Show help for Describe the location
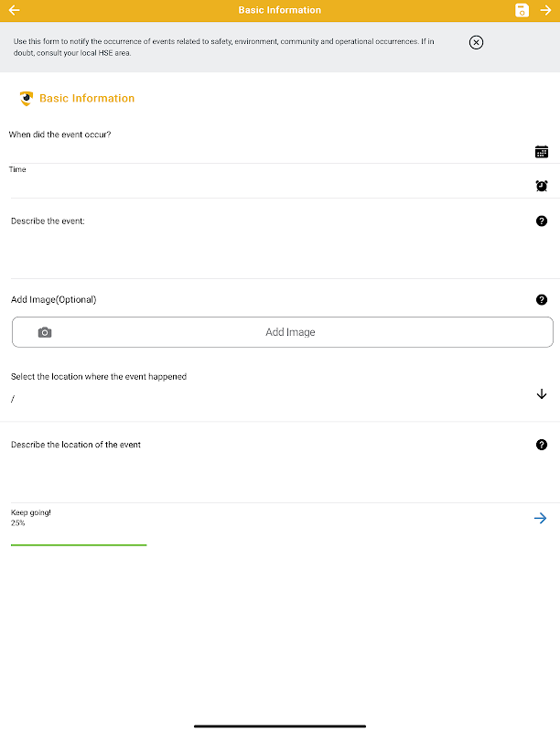The height and width of the screenshot is (732, 560). tap(542, 445)
